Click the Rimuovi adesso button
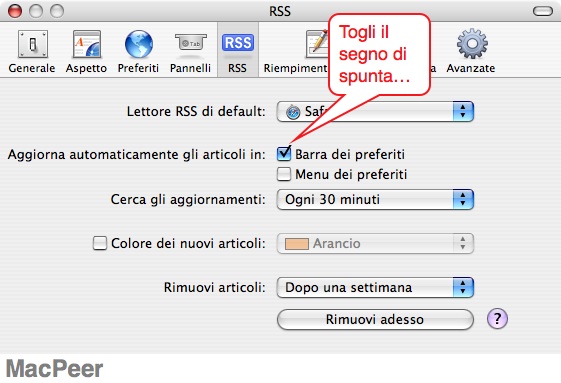This screenshot has height=383, width=561. point(375,319)
